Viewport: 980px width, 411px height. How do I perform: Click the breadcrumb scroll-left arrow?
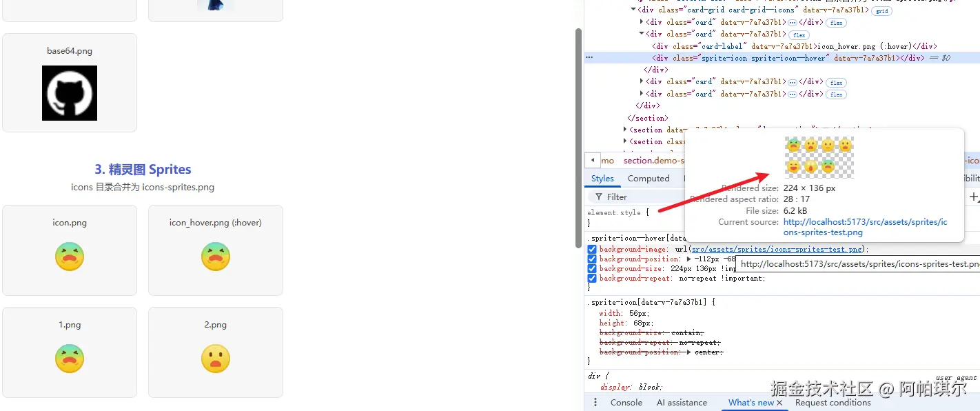(x=593, y=160)
